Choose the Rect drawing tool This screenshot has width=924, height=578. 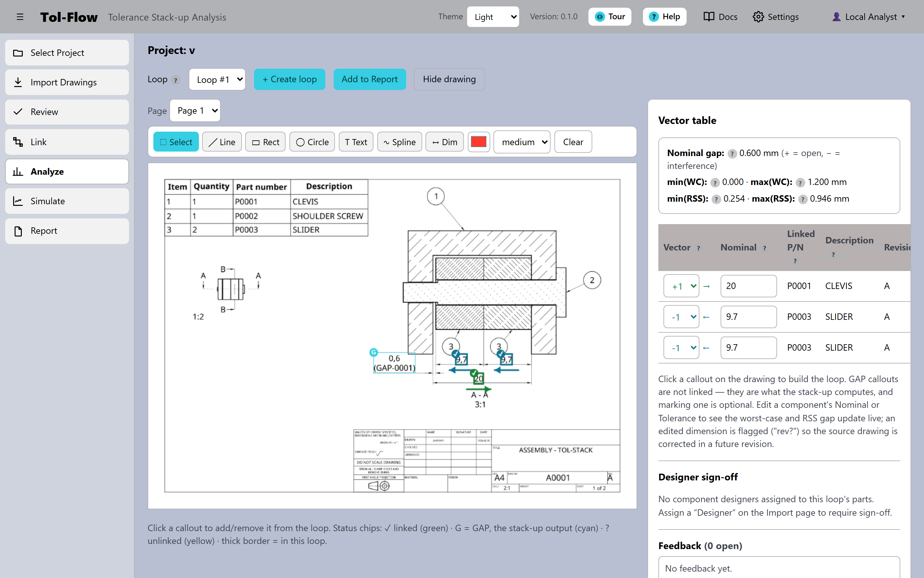pos(265,142)
